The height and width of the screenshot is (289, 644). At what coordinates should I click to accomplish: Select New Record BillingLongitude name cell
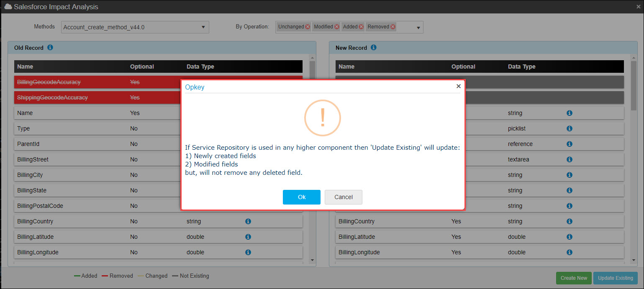359,252
